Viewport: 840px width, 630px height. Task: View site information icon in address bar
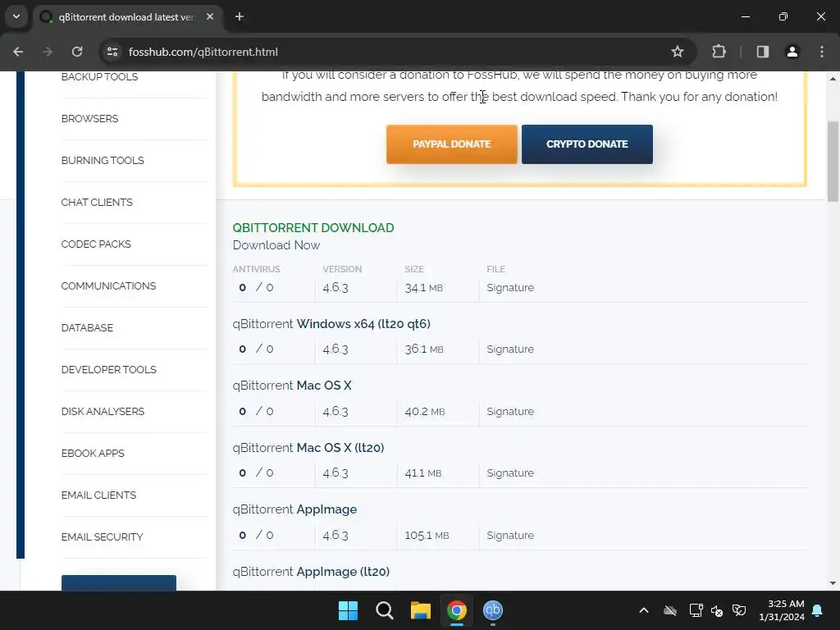tap(112, 52)
